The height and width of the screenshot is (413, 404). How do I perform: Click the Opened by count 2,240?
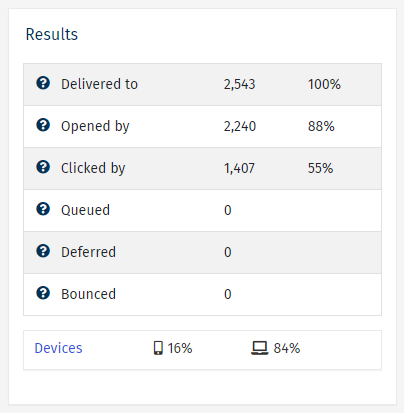[x=240, y=126]
